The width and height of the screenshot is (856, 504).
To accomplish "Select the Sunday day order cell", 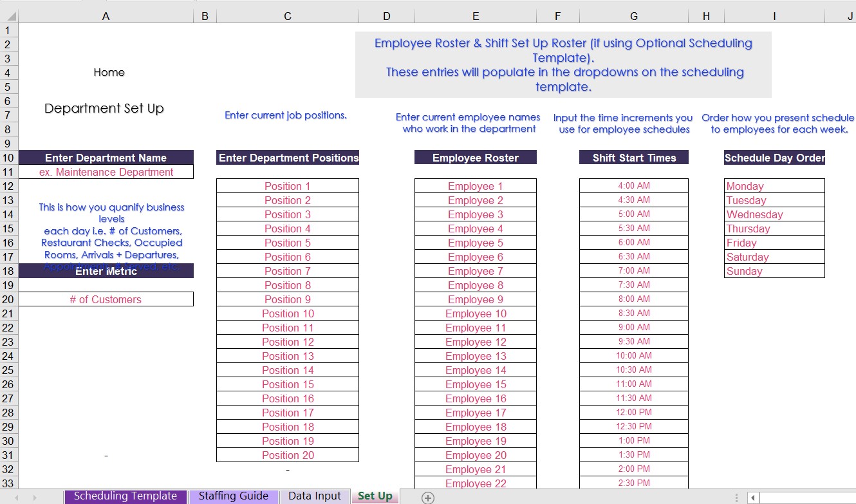I will click(x=774, y=271).
